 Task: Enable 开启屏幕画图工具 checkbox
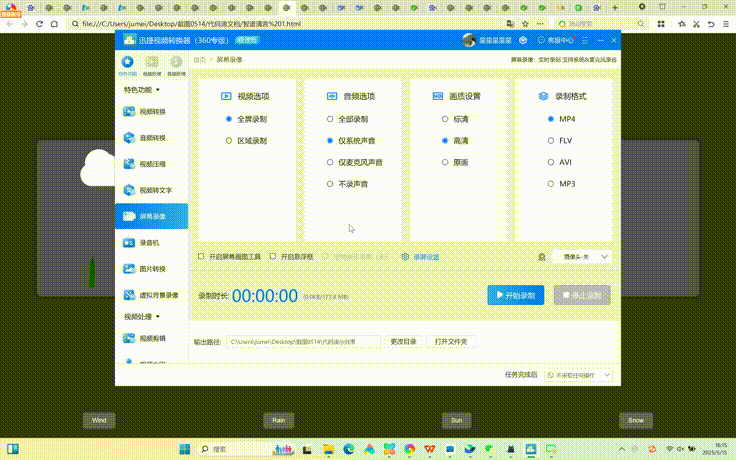[201, 256]
